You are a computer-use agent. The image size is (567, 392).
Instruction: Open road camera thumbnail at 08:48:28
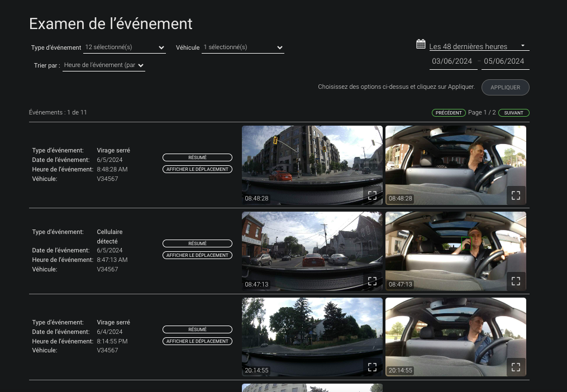point(312,165)
